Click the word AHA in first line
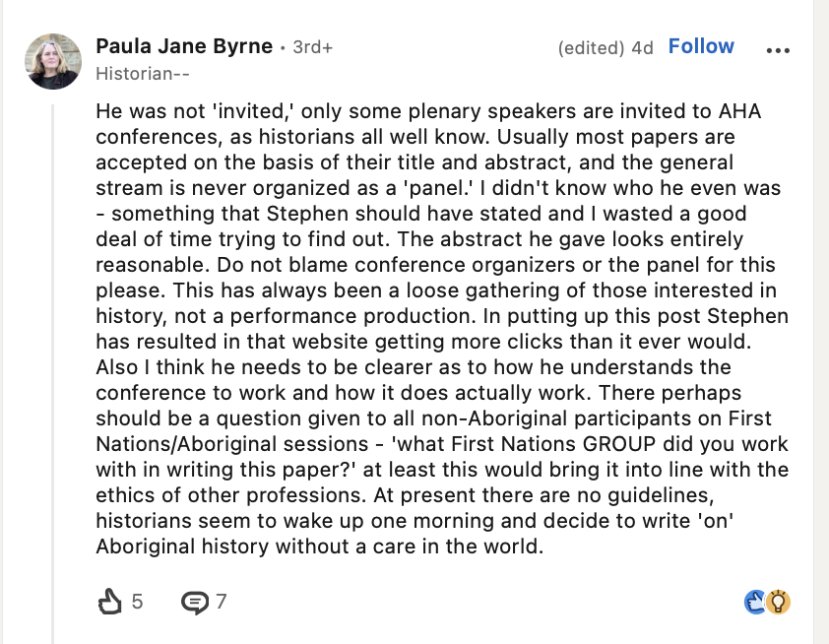Viewport: 829px width, 644px height. click(739, 111)
